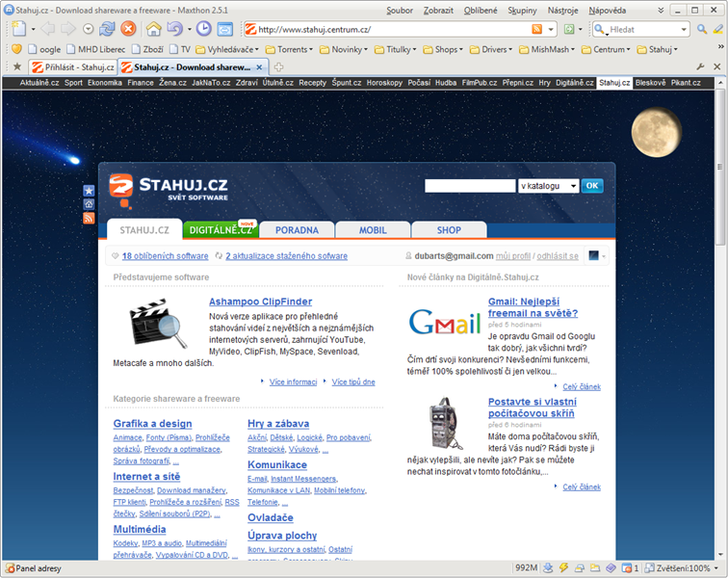Screen dimensions: 728x578
Task: Expand the new tab button dropdown arrow
Action: (33, 29)
